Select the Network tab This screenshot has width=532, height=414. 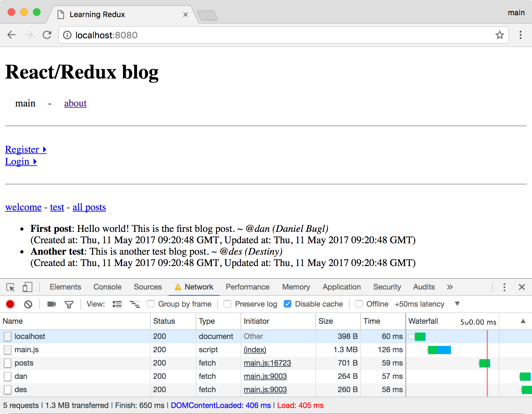194,287
